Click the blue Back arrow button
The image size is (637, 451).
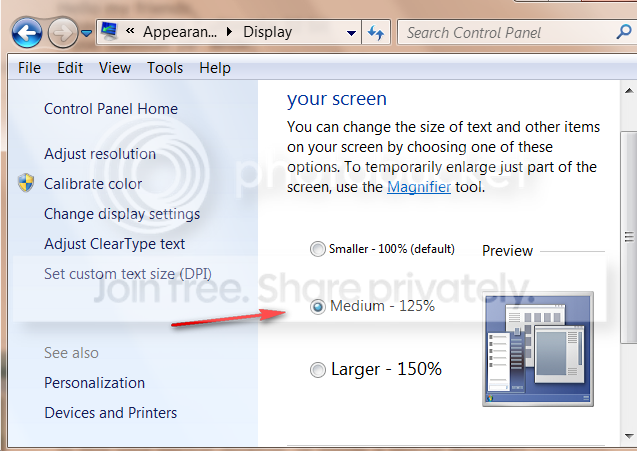[x=27, y=33]
